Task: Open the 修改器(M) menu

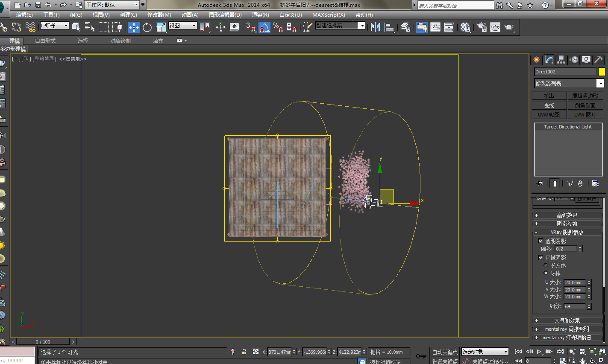Action: pyautogui.click(x=159, y=15)
